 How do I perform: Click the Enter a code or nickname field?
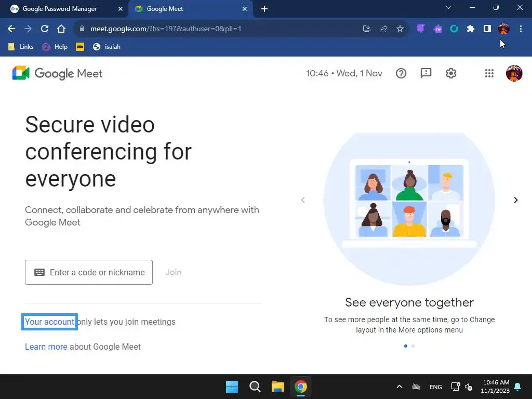point(89,272)
